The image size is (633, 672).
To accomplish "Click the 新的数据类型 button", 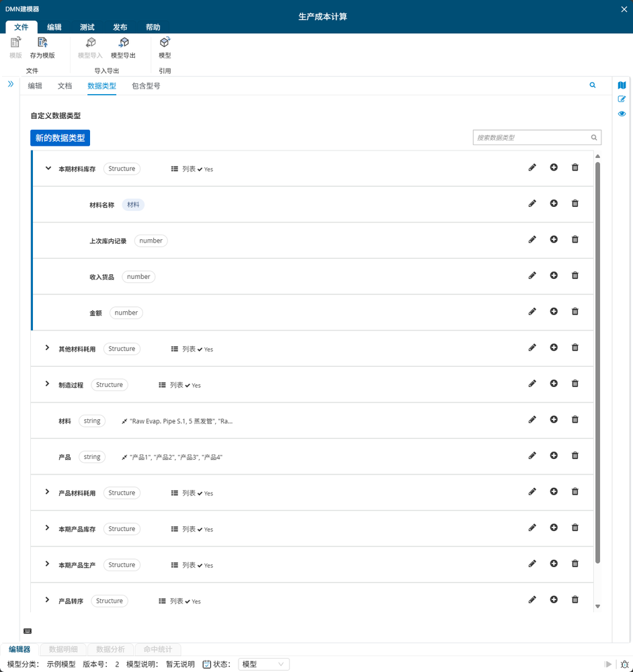I will (60, 138).
